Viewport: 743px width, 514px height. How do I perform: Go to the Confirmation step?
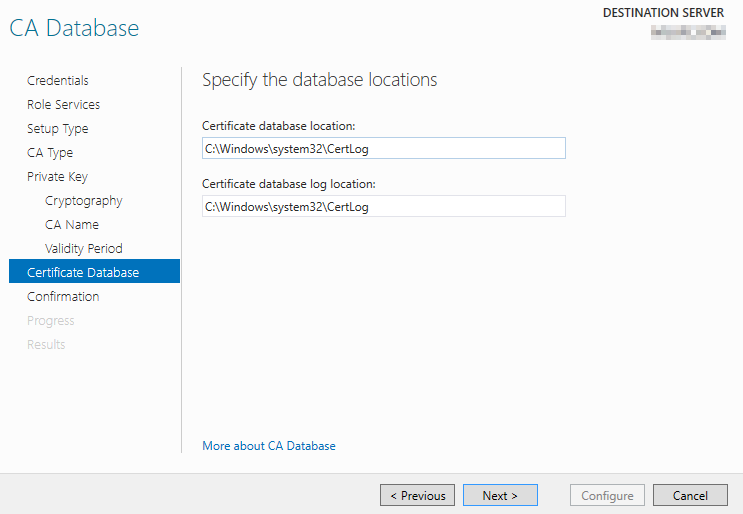coord(63,297)
